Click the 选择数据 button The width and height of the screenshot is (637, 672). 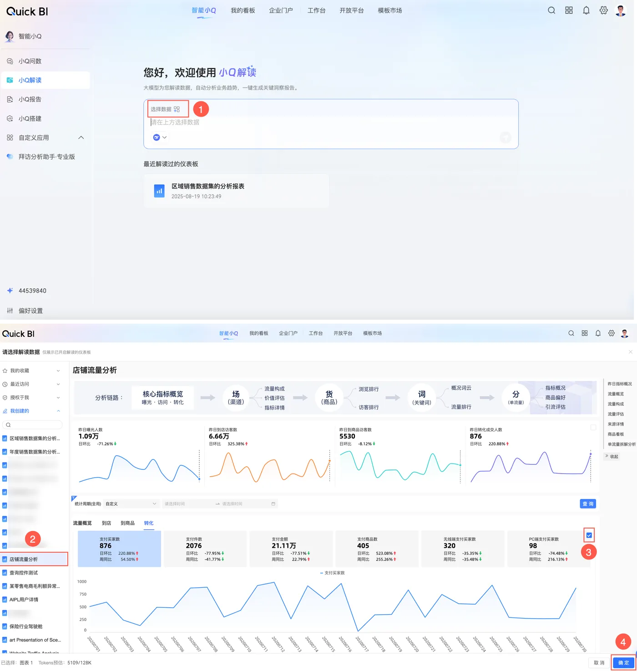[x=166, y=109]
